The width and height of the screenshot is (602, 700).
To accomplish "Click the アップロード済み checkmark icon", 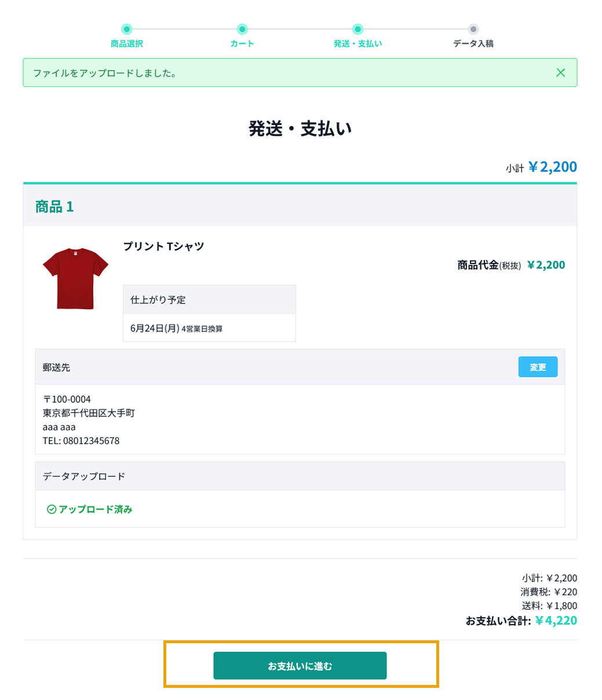I will (52, 510).
